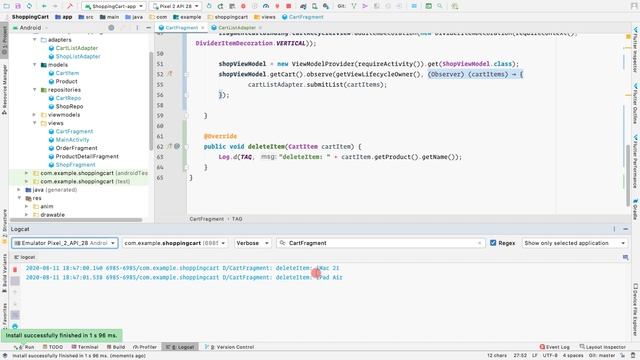This screenshot has width=640, height=360.
Task: Select the logcat device Emulator Pixel_2_API_28 dropdown
Action: 65,243
